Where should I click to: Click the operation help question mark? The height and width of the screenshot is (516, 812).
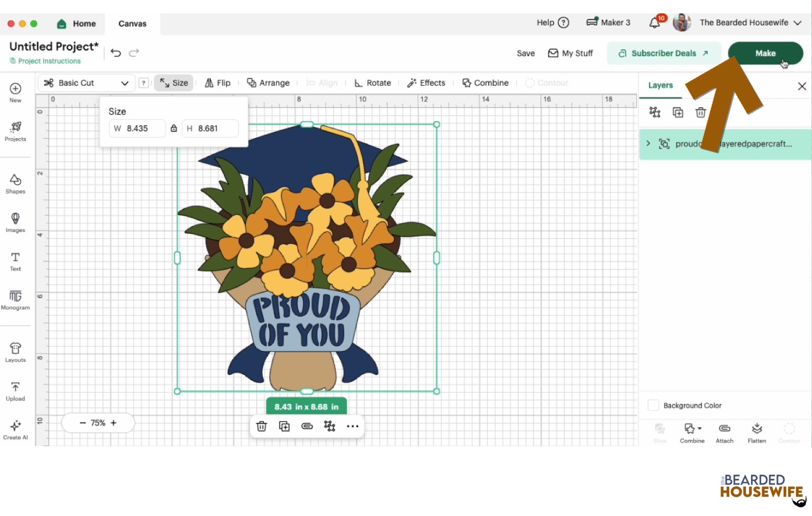click(144, 83)
